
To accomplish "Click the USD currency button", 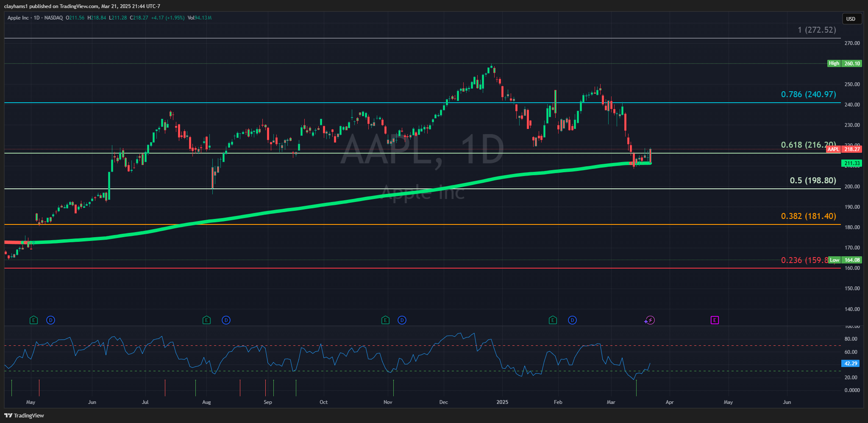I will pos(851,19).
